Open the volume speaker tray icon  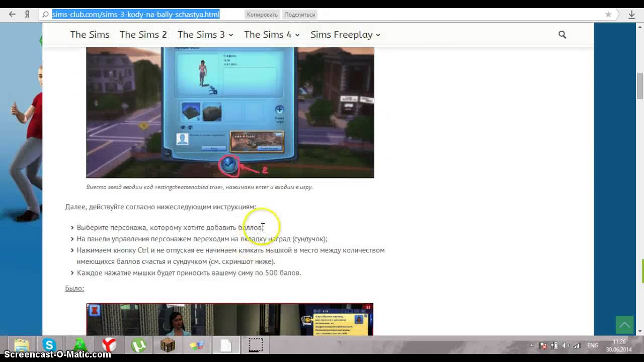tap(566, 345)
